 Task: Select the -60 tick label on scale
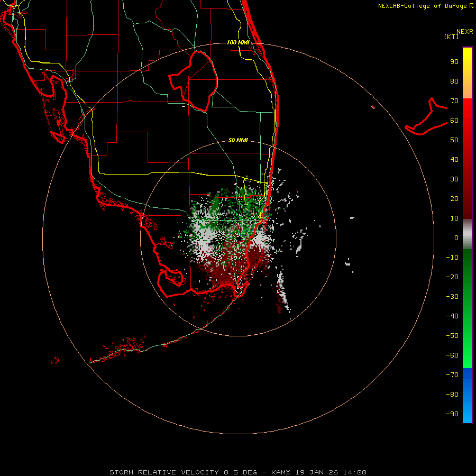(452, 355)
